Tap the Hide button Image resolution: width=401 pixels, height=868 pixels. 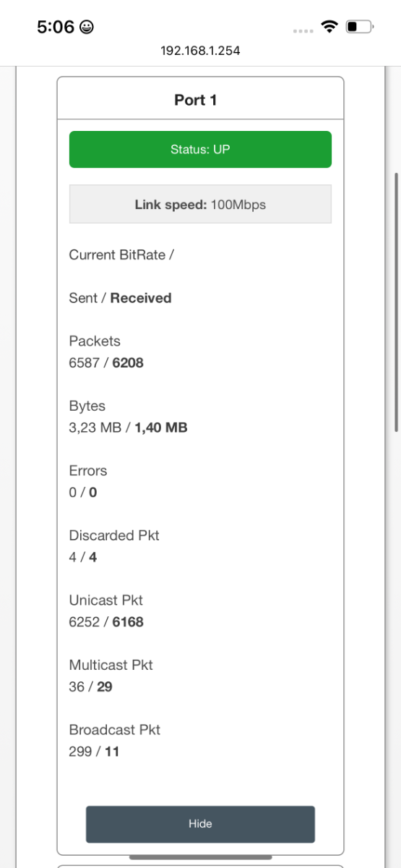pyautogui.click(x=200, y=824)
